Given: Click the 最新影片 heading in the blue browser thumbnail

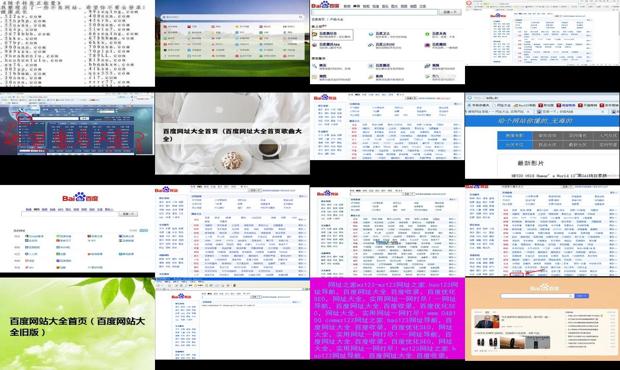Looking at the screenshot, I should [x=531, y=163].
